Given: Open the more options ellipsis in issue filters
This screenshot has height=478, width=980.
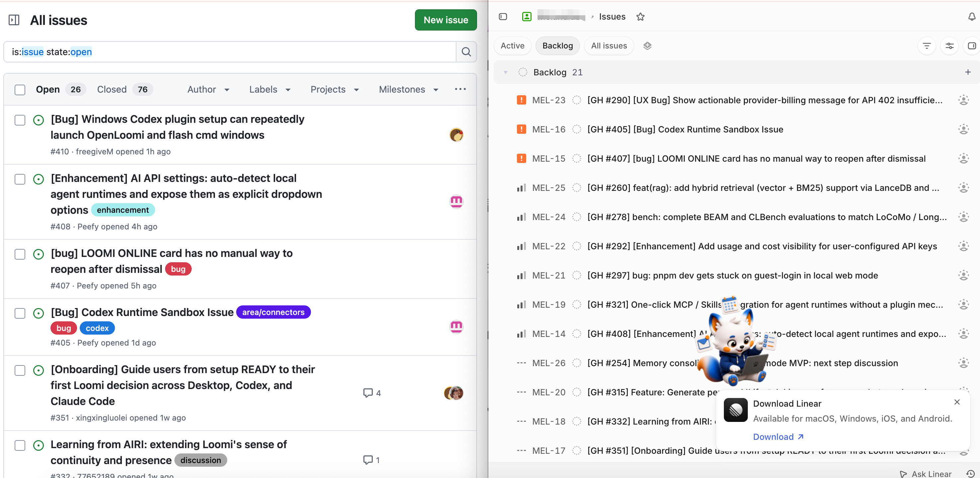Looking at the screenshot, I should [x=460, y=89].
